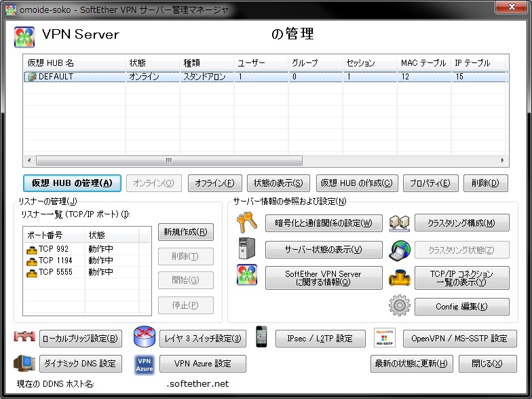Sort by セッション column header

369,62
